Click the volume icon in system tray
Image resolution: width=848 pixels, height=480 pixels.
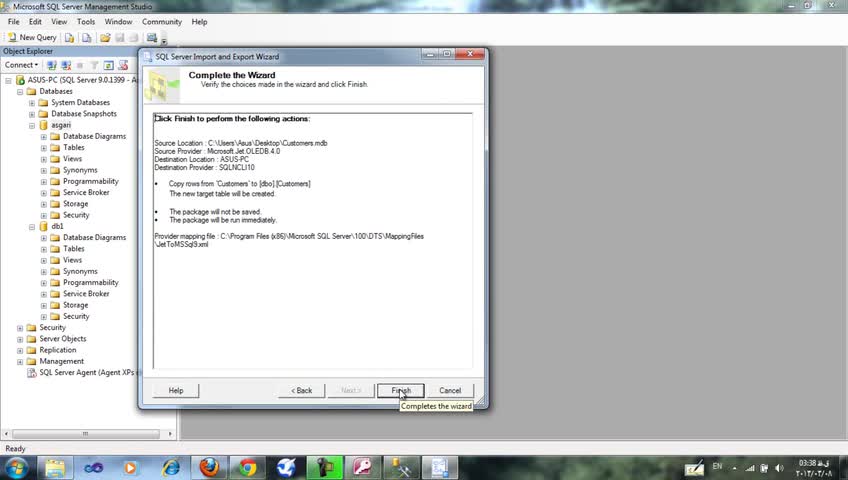(x=779, y=468)
